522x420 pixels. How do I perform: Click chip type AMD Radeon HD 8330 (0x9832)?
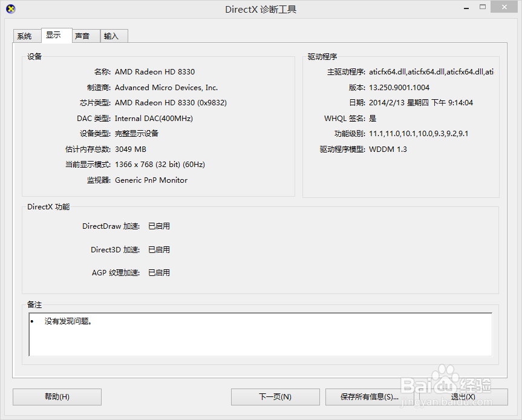point(171,103)
